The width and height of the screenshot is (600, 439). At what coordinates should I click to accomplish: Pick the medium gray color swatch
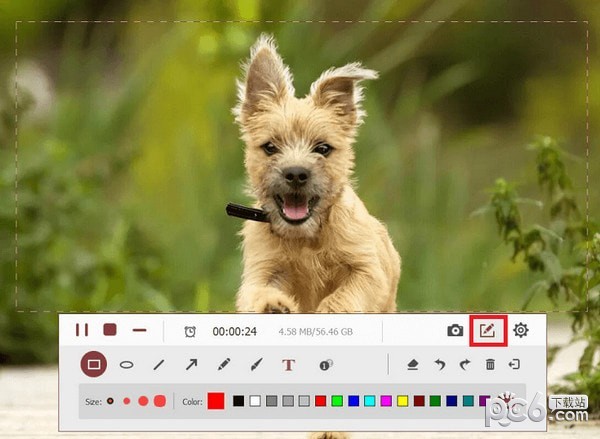[288, 401]
